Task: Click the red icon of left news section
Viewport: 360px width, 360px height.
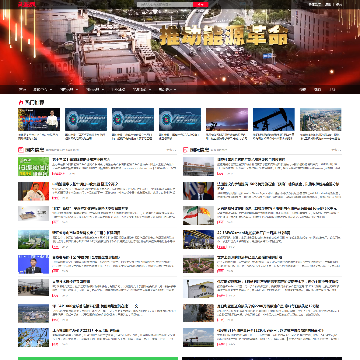Action: coord(20,150)
